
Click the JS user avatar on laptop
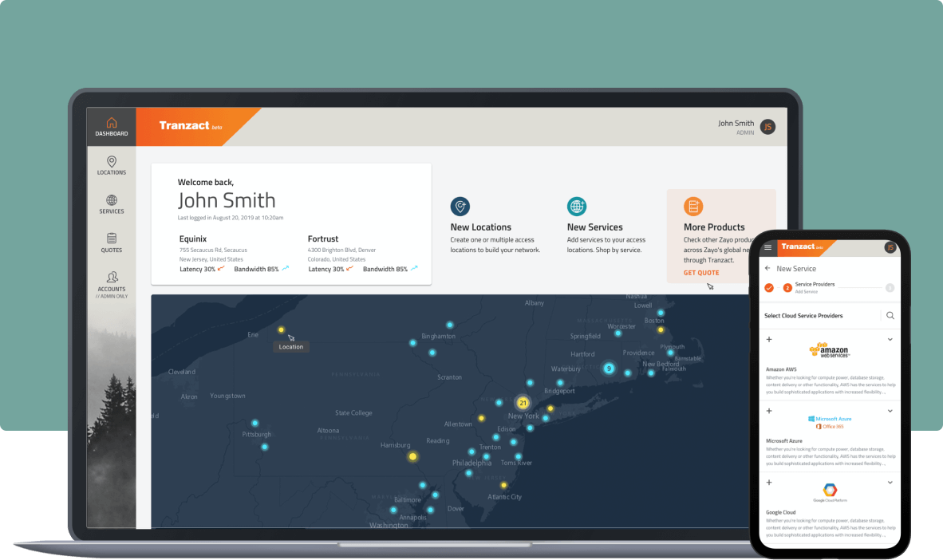[x=767, y=127]
